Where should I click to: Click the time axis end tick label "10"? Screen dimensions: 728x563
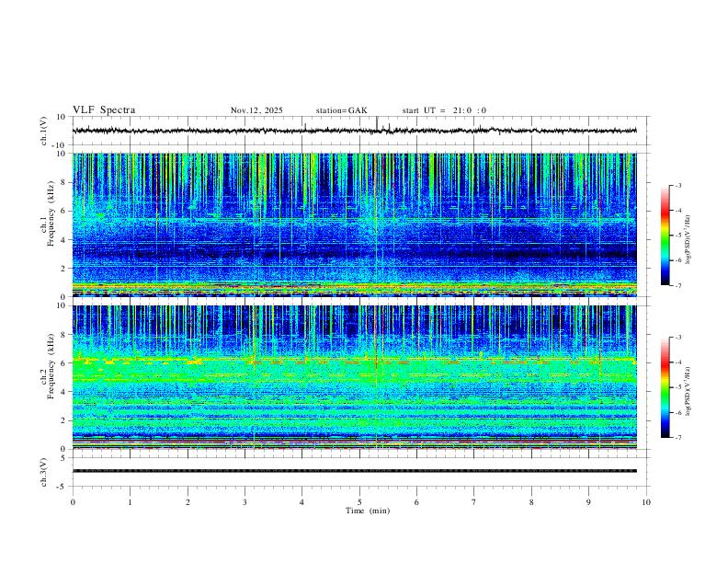coord(646,502)
